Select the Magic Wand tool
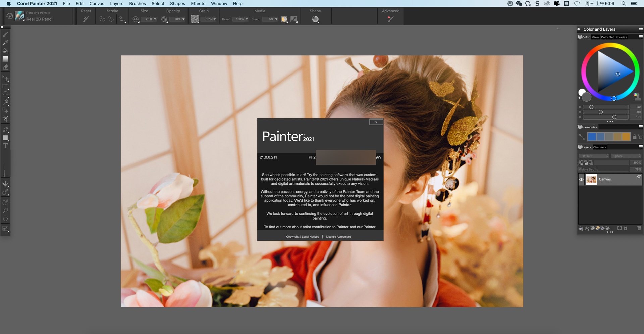The image size is (644, 334). pos(5,102)
